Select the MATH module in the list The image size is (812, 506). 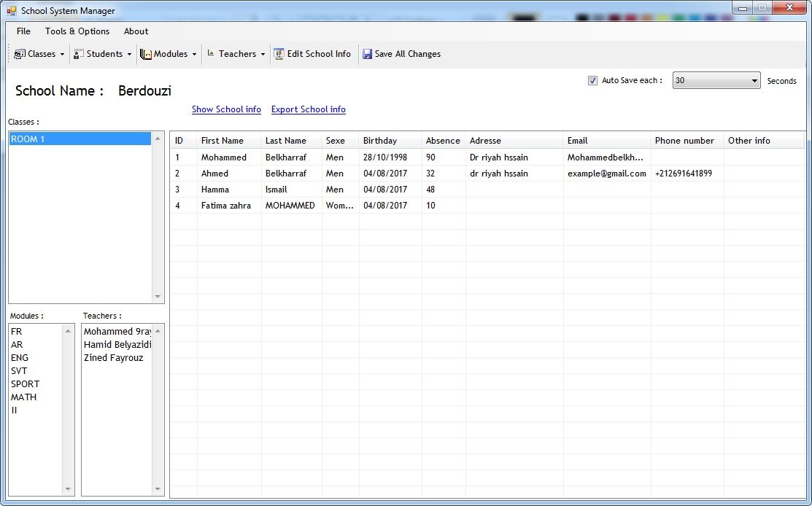click(x=23, y=397)
